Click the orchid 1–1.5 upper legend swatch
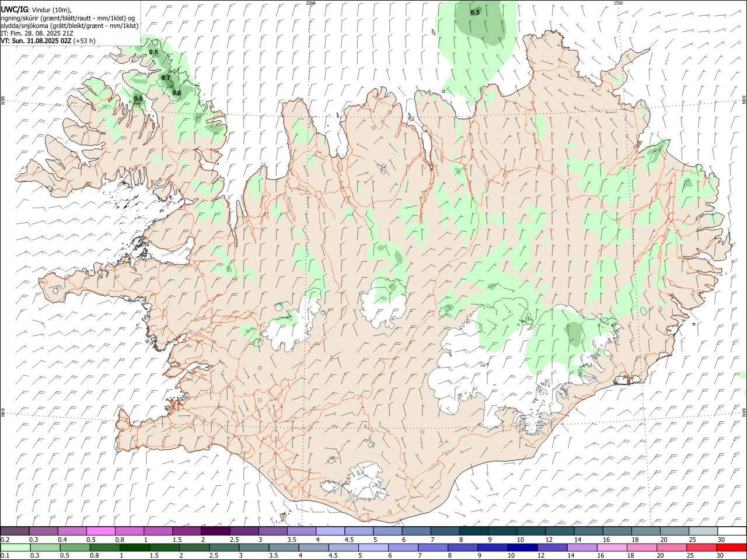 (x=158, y=531)
